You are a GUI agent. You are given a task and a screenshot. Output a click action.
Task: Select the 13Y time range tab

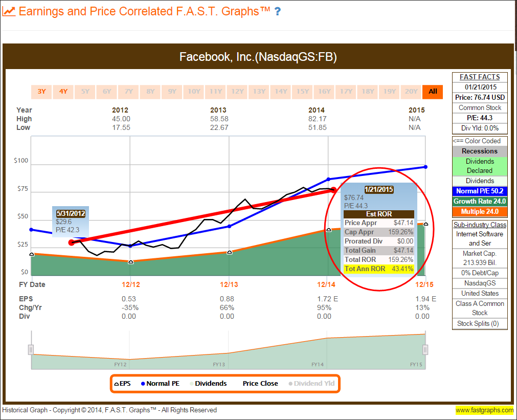(x=259, y=92)
